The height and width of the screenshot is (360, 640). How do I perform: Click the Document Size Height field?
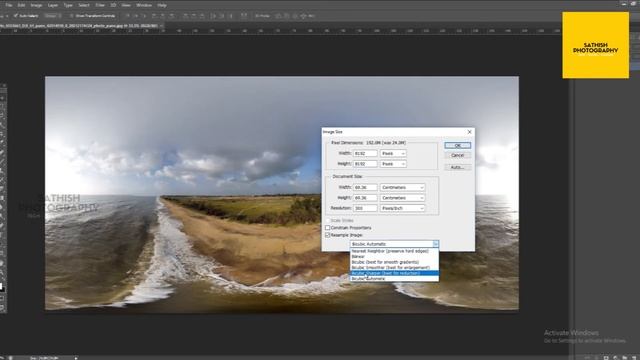[365, 198]
